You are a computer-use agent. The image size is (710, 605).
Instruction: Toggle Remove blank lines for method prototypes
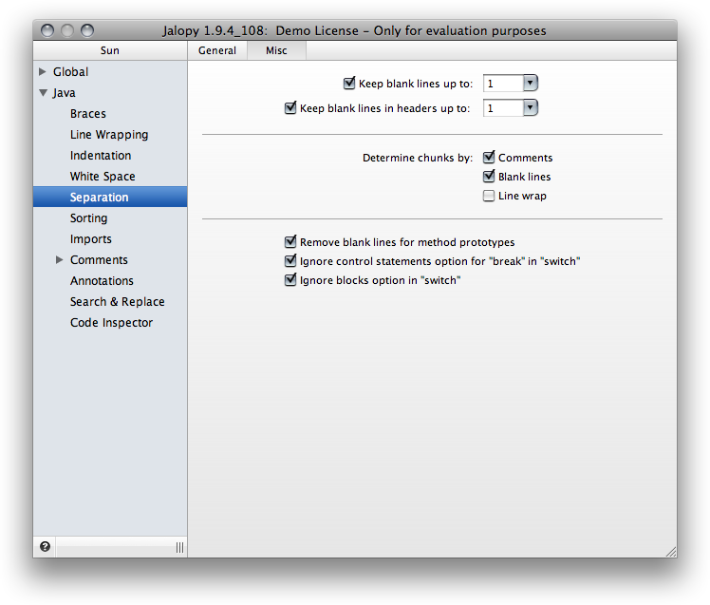[290, 242]
